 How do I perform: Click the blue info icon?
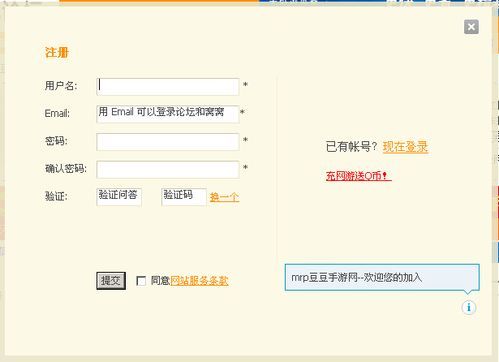(x=469, y=307)
